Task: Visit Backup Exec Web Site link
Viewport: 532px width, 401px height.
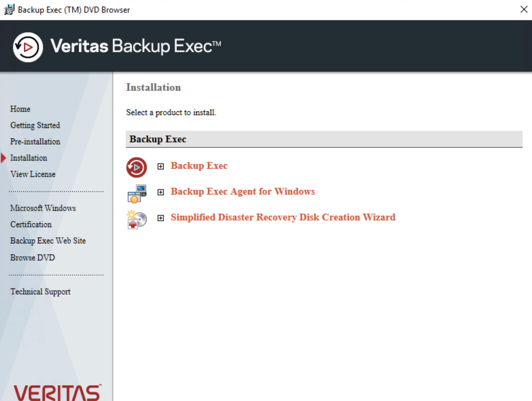Action: [x=48, y=241]
